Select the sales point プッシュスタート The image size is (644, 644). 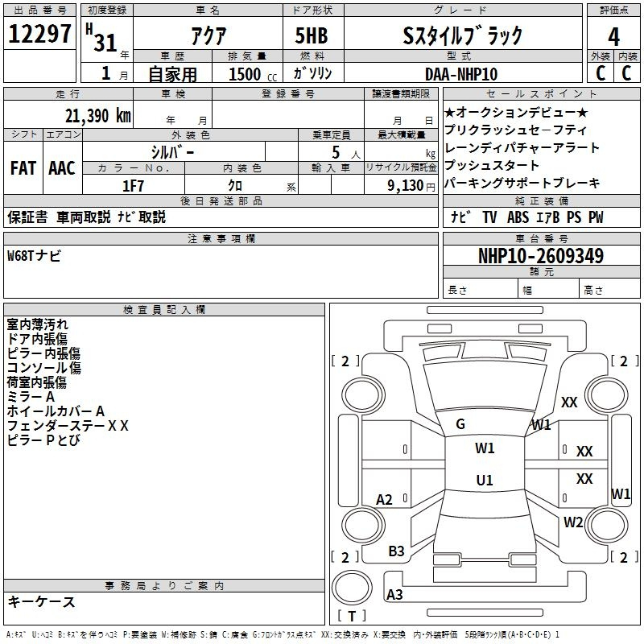coord(492,165)
